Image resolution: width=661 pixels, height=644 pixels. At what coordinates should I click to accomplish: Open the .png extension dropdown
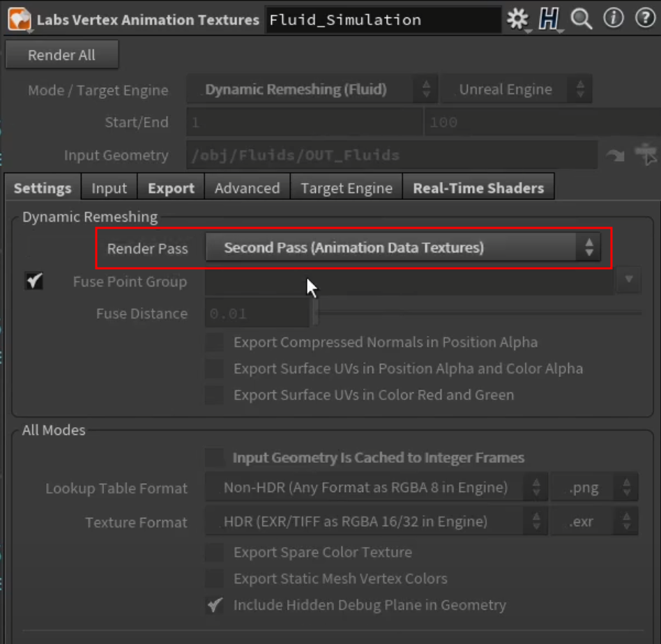click(594, 488)
